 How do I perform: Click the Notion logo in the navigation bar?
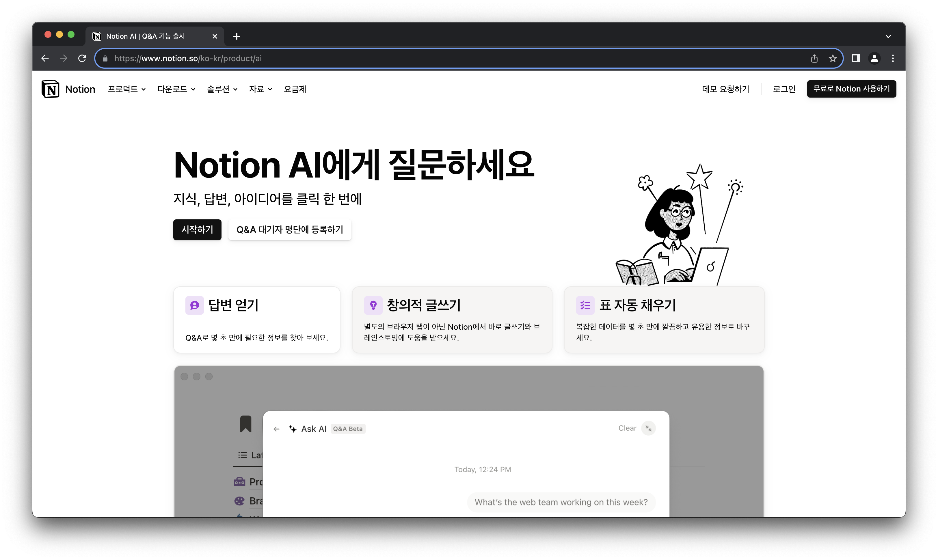pyautogui.click(x=50, y=89)
